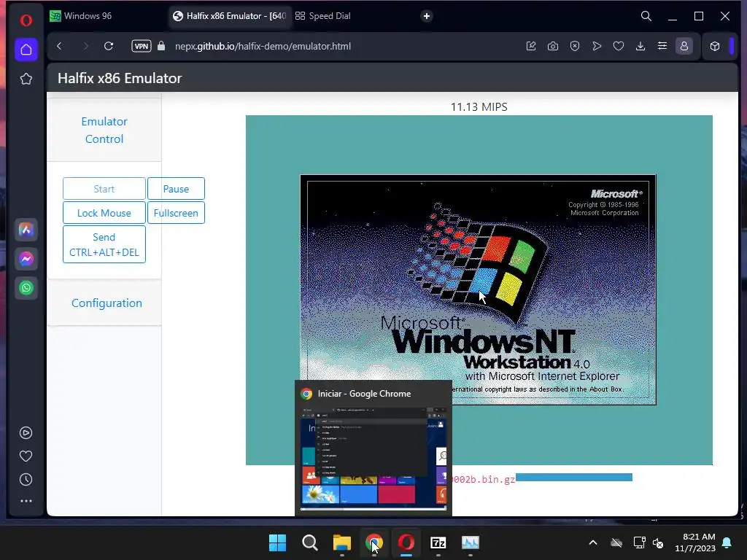Open a new tab with plus button
747x560 pixels.
tap(426, 16)
